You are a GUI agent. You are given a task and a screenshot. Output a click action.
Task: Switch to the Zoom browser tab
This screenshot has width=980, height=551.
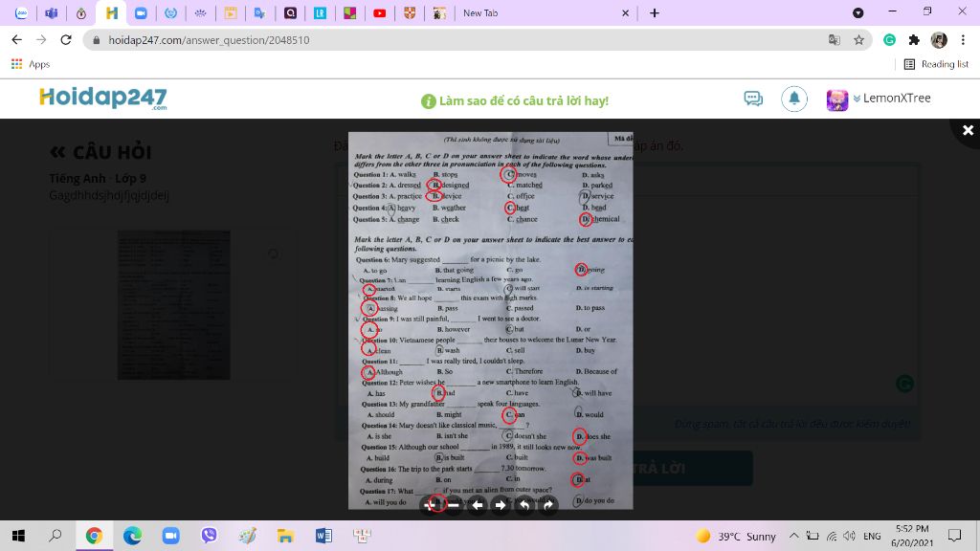[141, 12]
